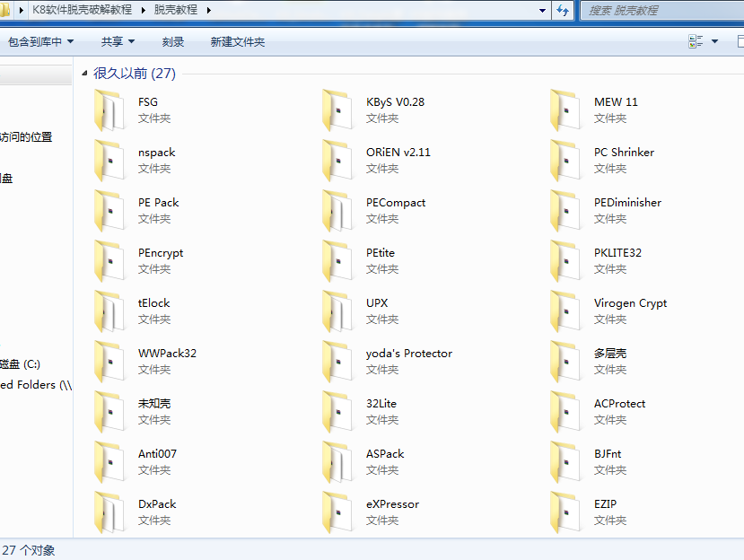Select the eXPressor folder icon
Image resolution: width=744 pixels, height=560 pixels.
coord(337,512)
